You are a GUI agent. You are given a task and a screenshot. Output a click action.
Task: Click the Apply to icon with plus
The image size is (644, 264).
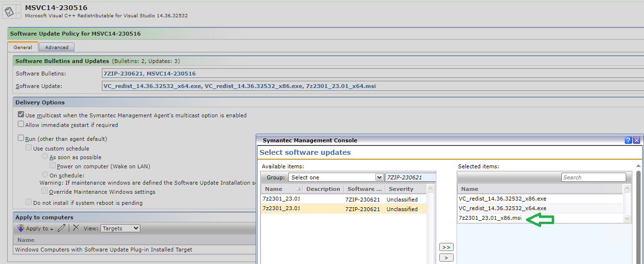pyautogui.click(x=21, y=228)
